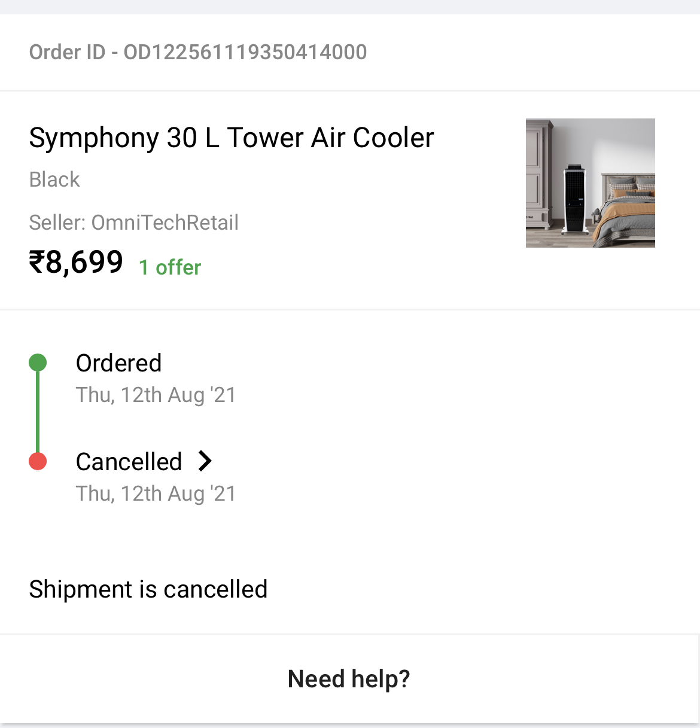
Task: Click the ₹8,699 price
Action: click(x=76, y=262)
